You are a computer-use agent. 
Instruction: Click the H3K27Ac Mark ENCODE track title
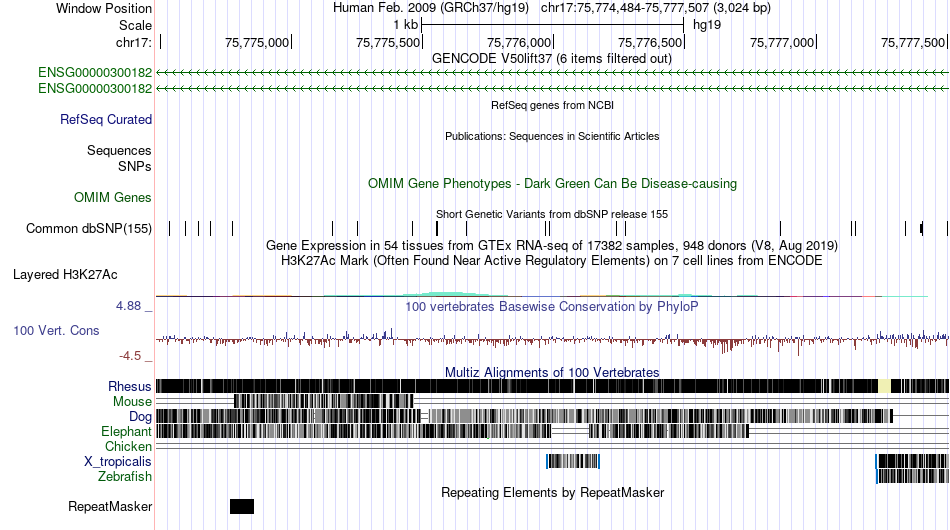(552, 260)
